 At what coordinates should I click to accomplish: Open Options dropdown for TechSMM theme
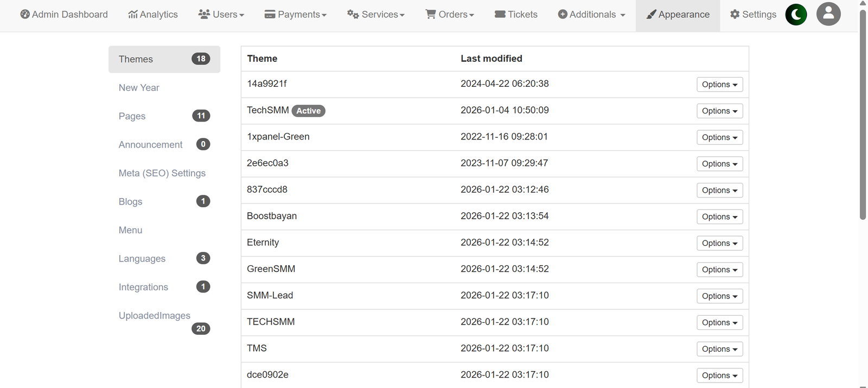click(719, 111)
